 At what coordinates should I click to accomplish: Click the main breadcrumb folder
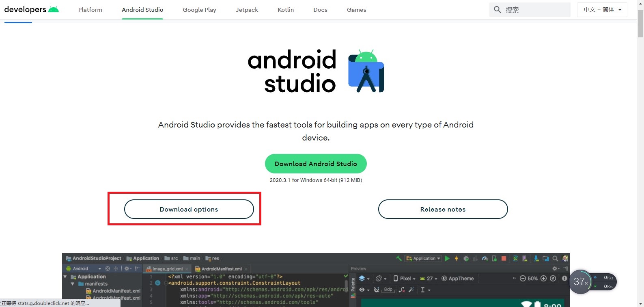coord(192,258)
